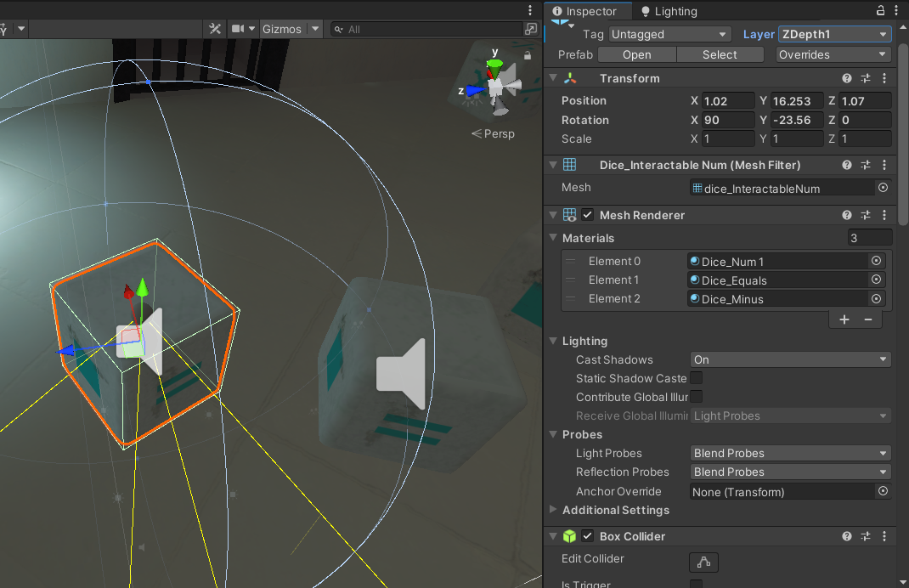Open the Cast Shadows dropdown
The height and width of the screenshot is (588, 909).
coord(789,359)
